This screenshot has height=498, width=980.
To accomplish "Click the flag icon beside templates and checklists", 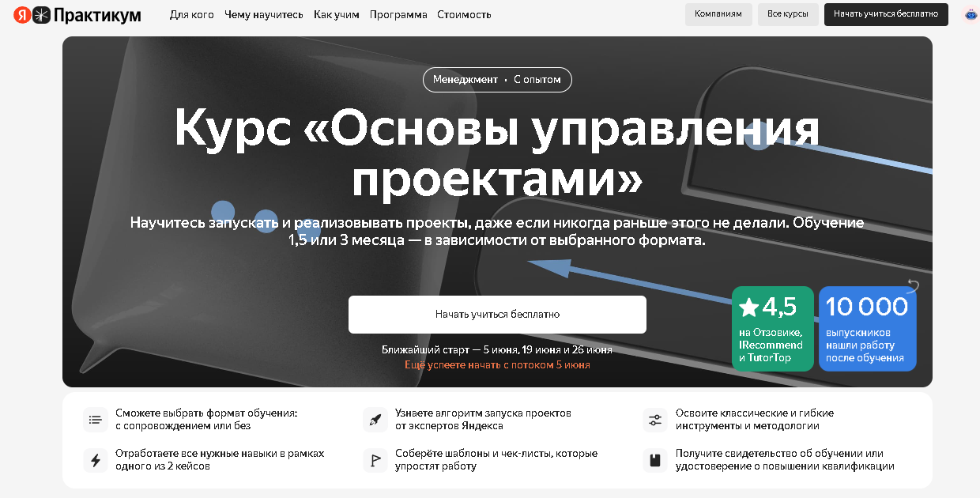I will [375, 460].
